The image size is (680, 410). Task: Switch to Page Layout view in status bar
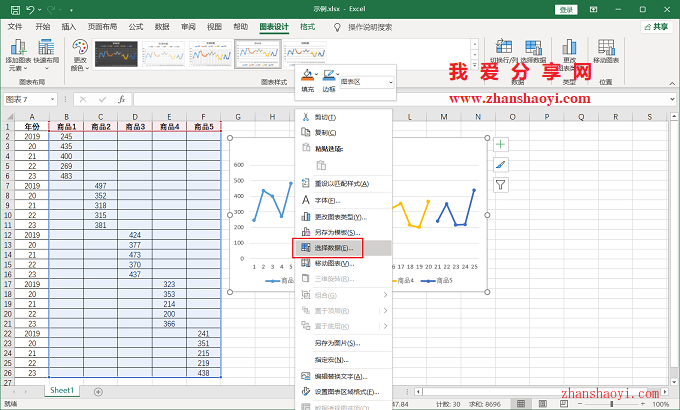coord(543,404)
